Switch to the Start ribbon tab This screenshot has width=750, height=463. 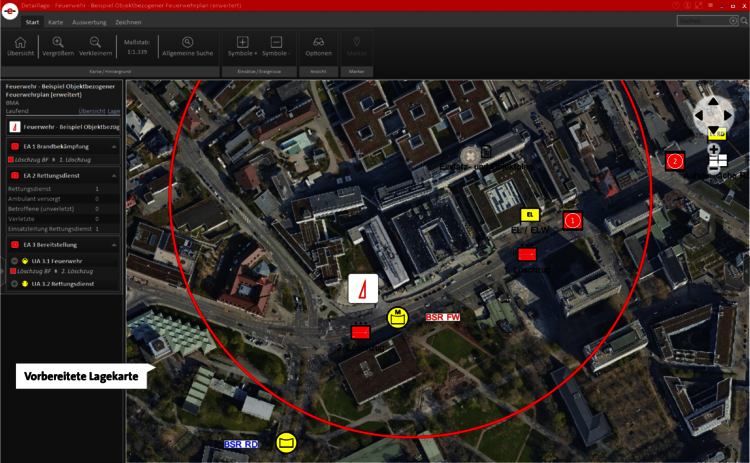pos(33,22)
